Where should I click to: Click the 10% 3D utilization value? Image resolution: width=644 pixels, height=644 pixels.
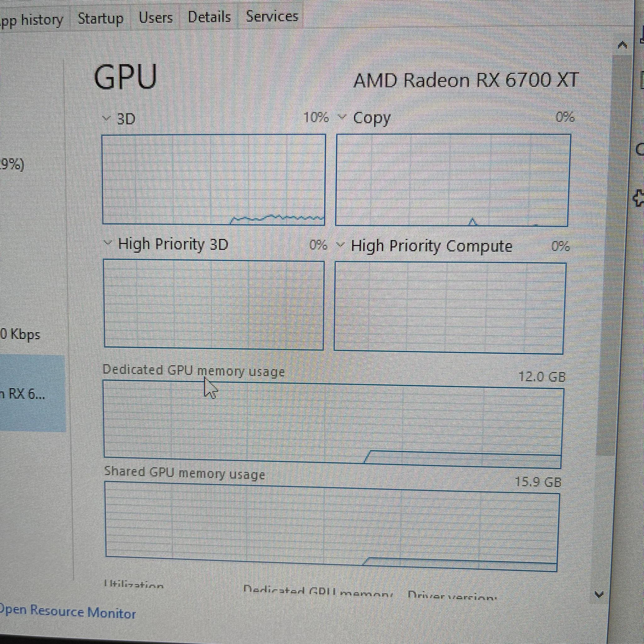316,117
